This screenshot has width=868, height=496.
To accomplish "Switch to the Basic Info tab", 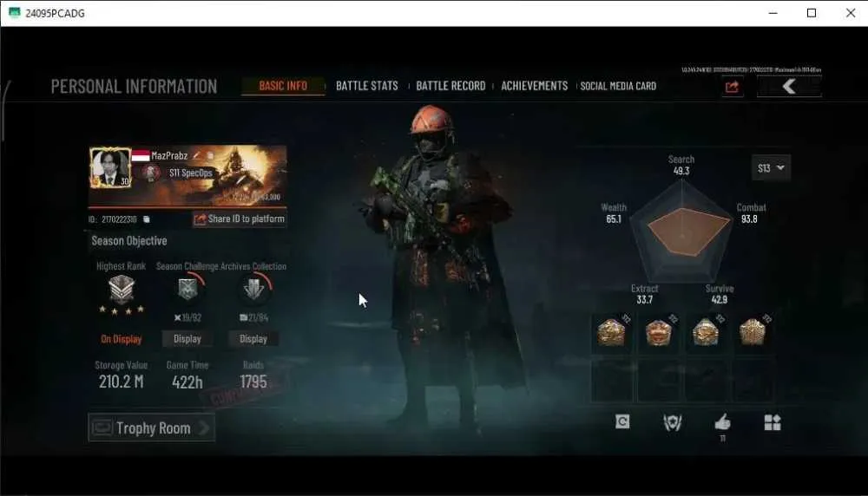I will [283, 86].
